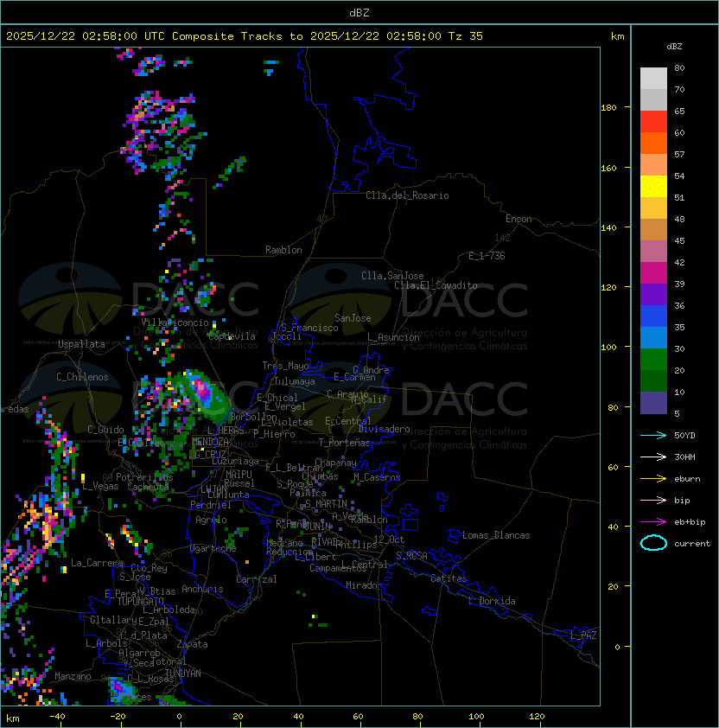Pick the red 60–65 dBZ swatch
719x728 pixels.
[653, 122]
